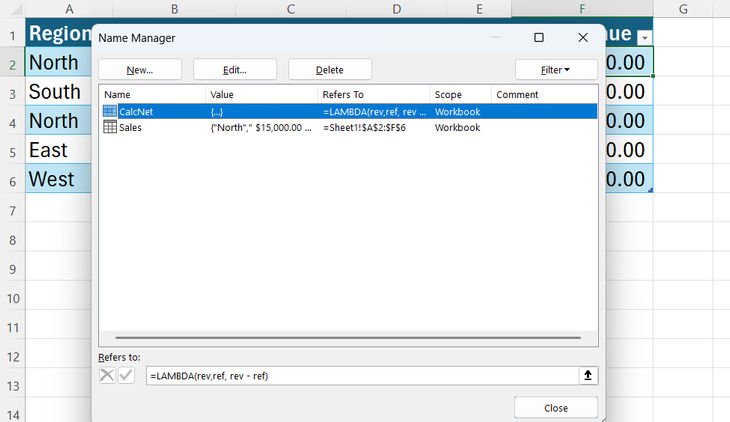Click the Region header cell A1
The image size is (730, 422).
(59, 33)
